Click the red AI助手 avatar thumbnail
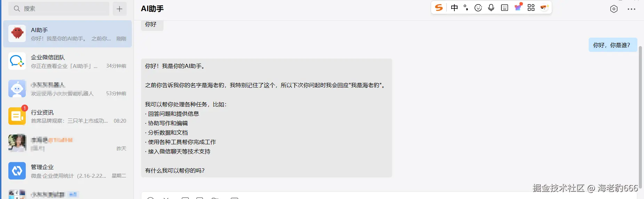Image resolution: width=644 pixels, height=199 pixels. point(17,33)
